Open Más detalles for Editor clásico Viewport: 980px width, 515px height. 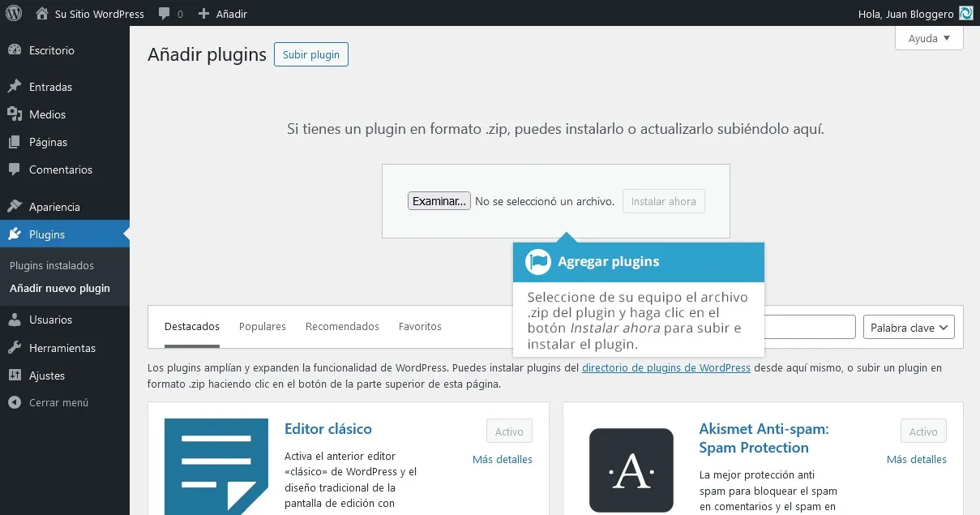[503, 459]
